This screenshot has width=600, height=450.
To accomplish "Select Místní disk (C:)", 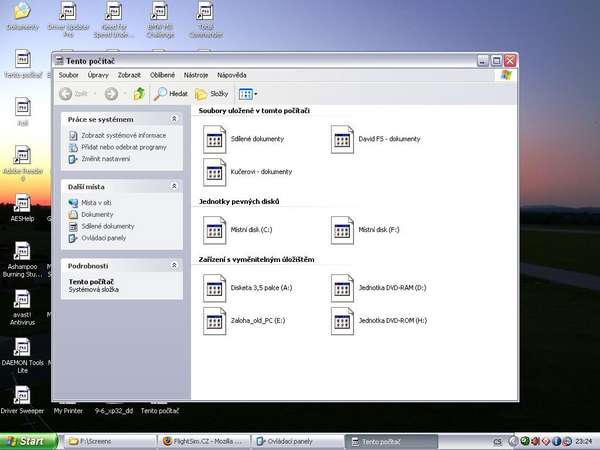I will tap(237, 230).
